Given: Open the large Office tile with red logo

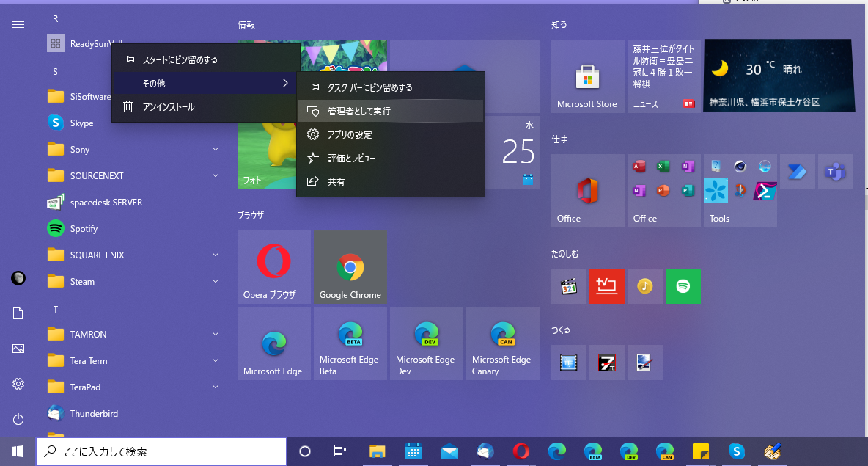Looking at the screenshot, I should tap(587, 191).
